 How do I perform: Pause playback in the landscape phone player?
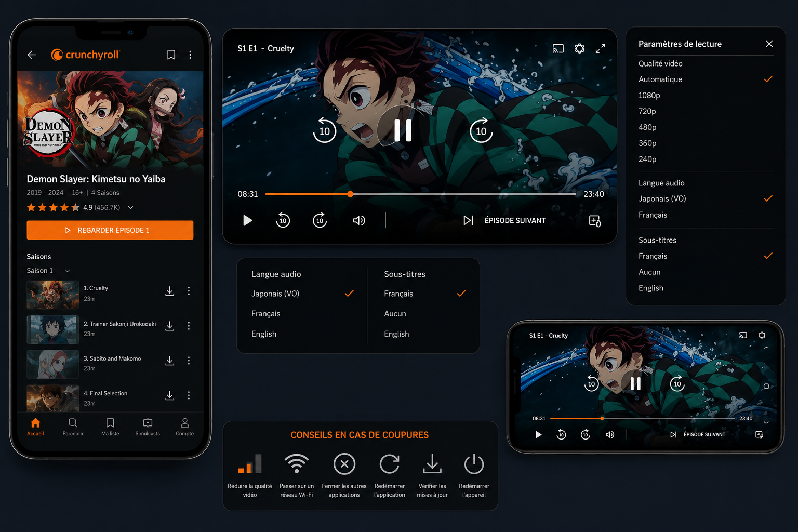click(635, 383)
